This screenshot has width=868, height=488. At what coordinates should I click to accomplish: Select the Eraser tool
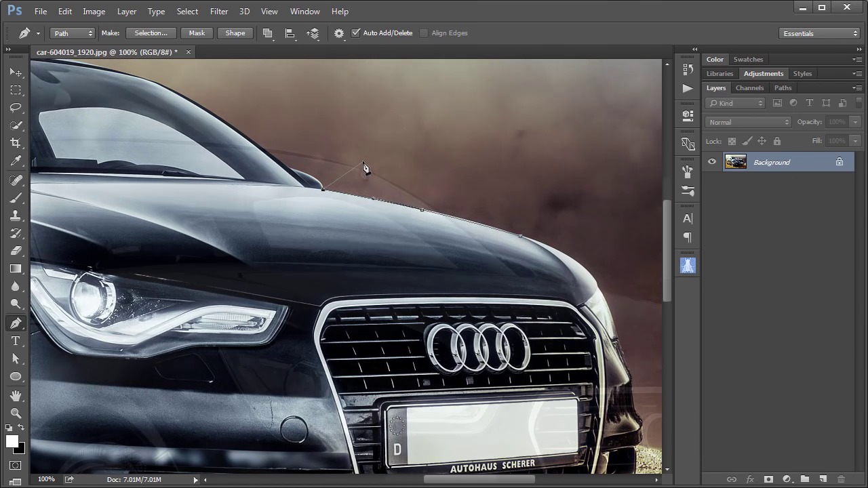[16, 251]
